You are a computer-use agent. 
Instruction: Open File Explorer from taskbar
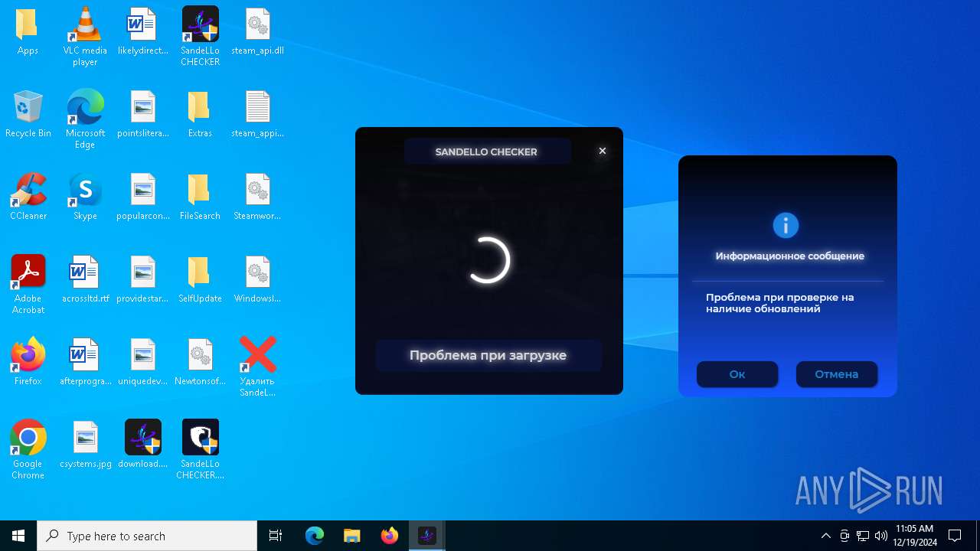[x=352, y=536]
